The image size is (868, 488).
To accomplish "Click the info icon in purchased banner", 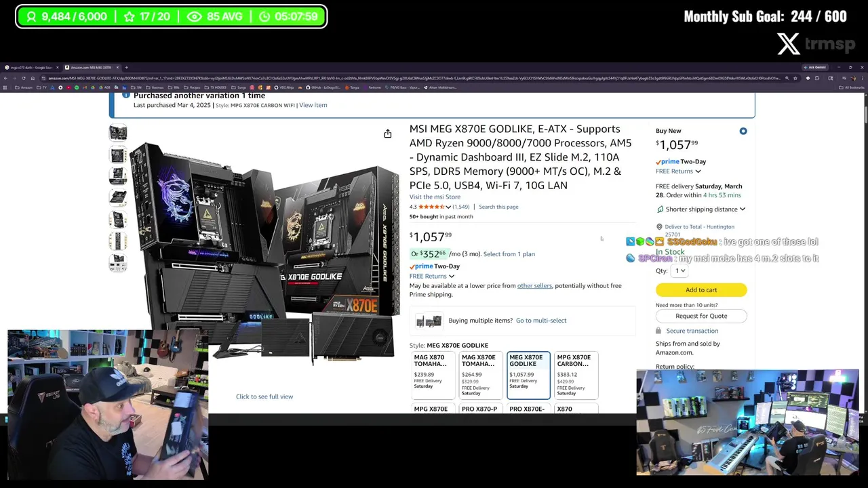I will [x=125, y=95].
